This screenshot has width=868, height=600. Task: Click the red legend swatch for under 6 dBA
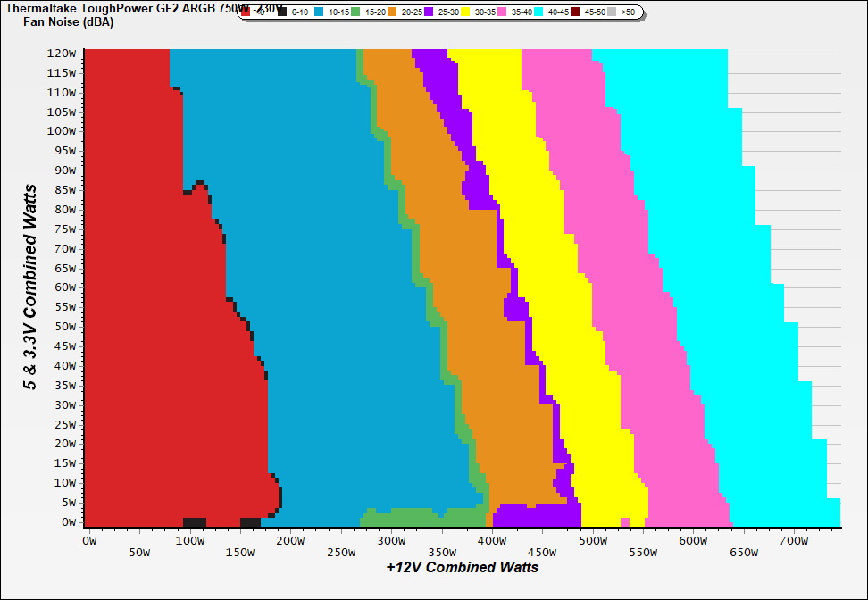click(246, 12)
